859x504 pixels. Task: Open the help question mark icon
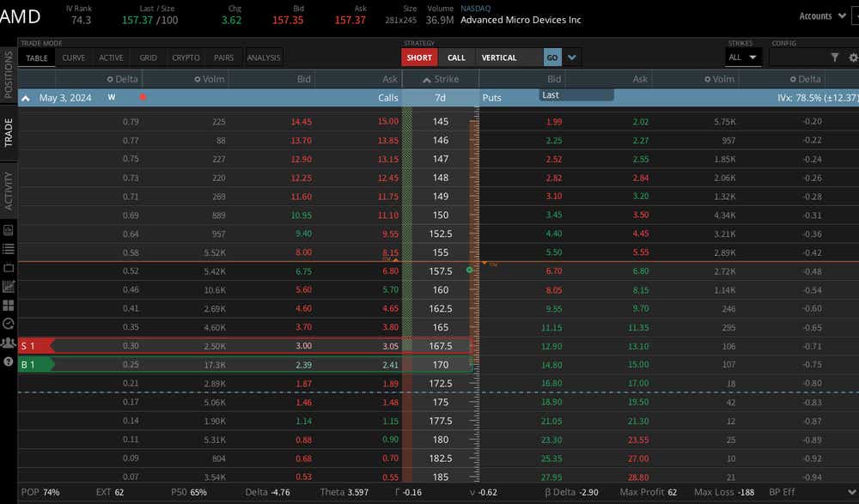pyautogui.click(x=9, y=361)
